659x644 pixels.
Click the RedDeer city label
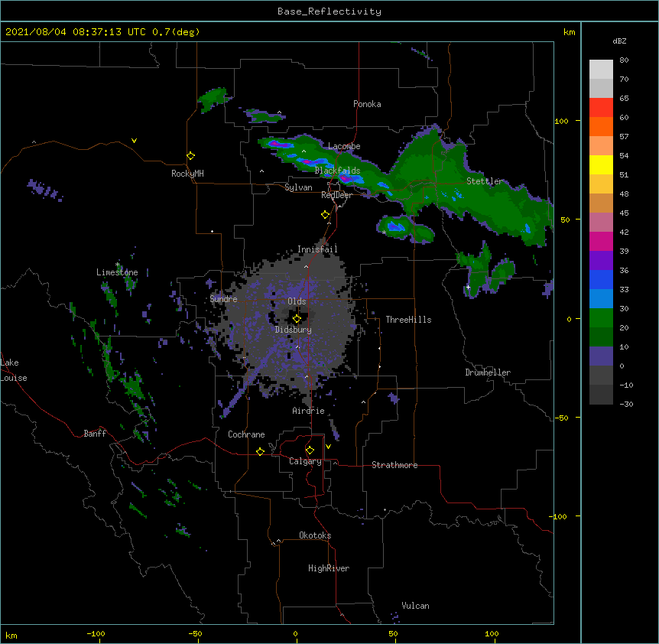point(336,195)
